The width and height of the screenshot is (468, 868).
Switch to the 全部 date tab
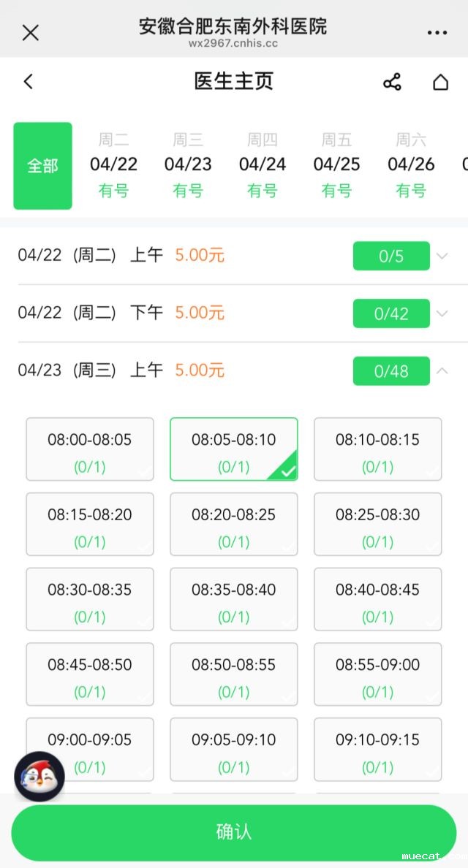[43, 166]
